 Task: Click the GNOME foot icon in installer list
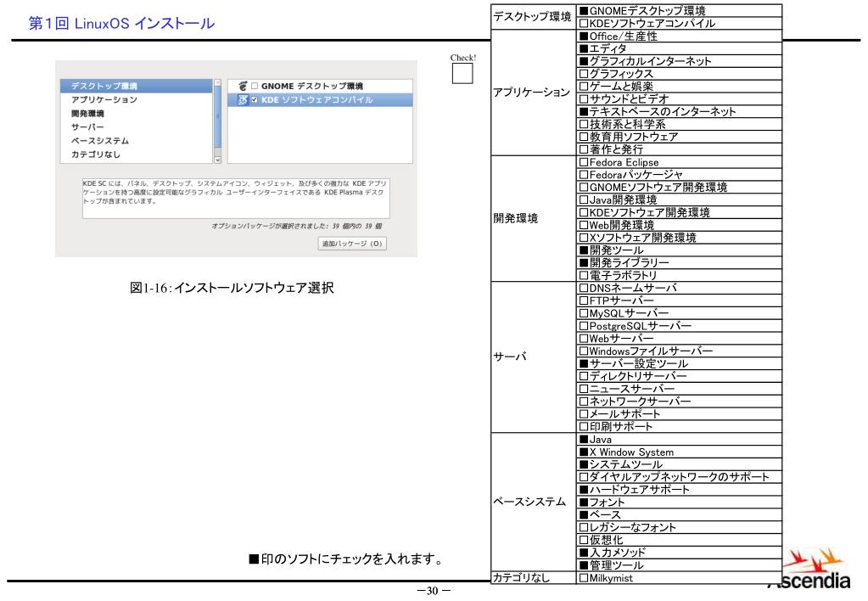click(243, 86)
